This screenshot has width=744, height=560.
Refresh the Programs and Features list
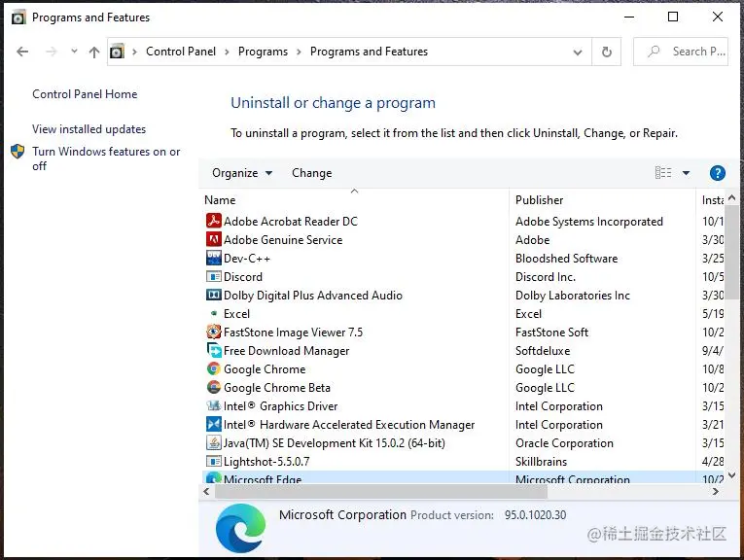607,52
